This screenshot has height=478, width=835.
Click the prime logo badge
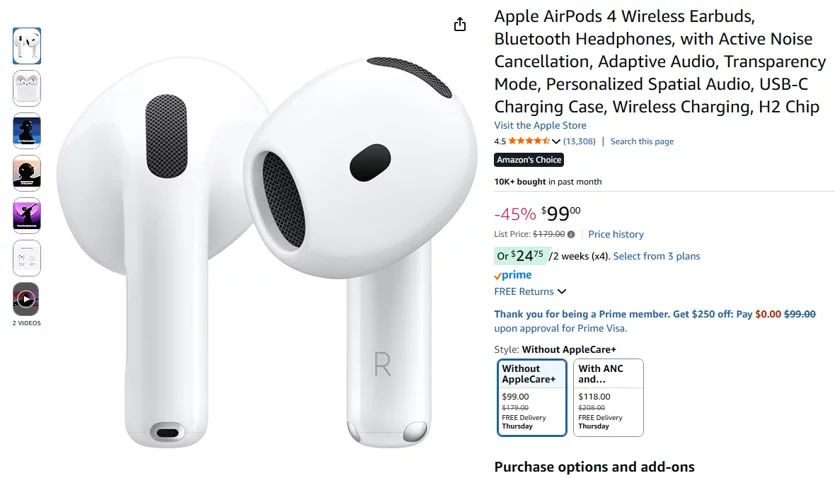click(x=513, y=275)
